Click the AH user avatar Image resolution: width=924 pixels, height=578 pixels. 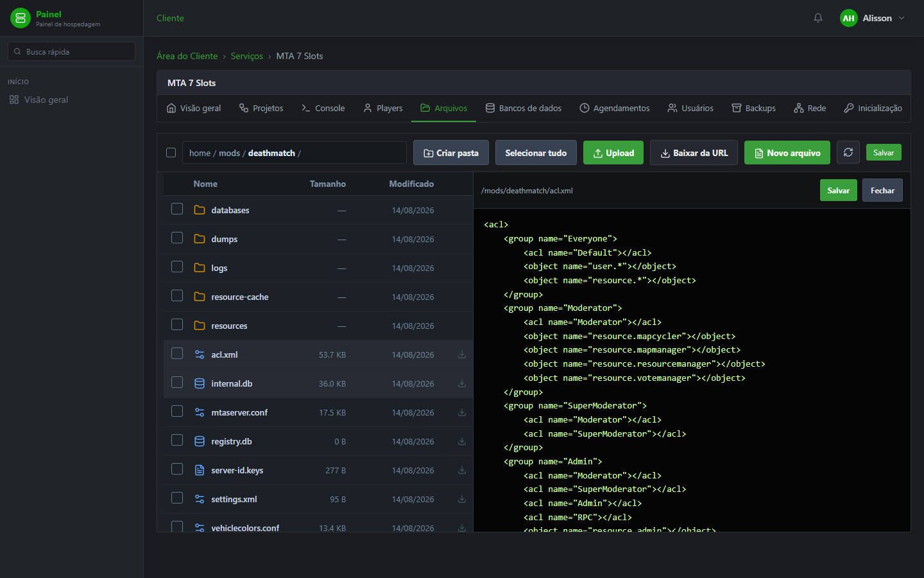point(849,18)
